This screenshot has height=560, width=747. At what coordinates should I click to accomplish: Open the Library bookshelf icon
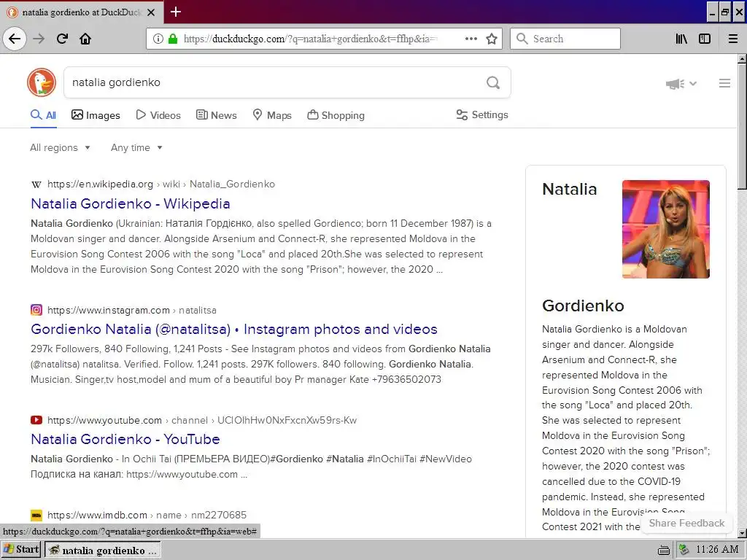pyautogui.click(x=681, y=39)
